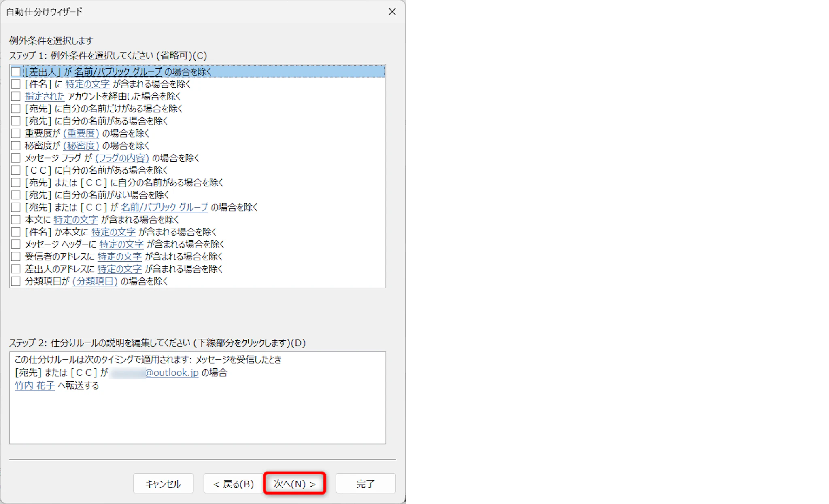Click the (秘密度) link
829x504 pixels.
[81, 146]
